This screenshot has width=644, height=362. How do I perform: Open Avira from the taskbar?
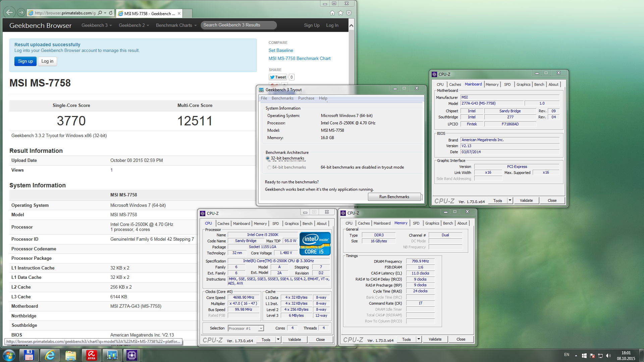91,355
